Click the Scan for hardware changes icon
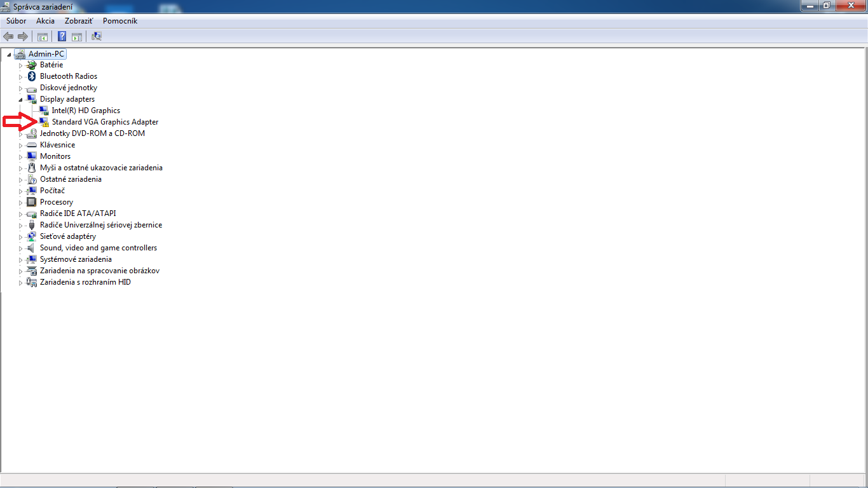The height and width of the screenshot is (488, 868). [x=97, y=36]
